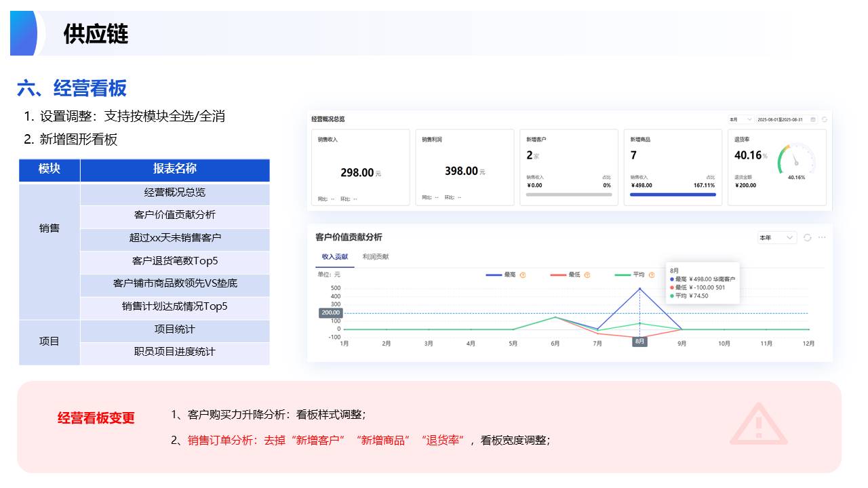Viewport: 868px width, 488px height.
Task: Click the info icon next to 平均 legend
Action: click(x=651, y=275)
